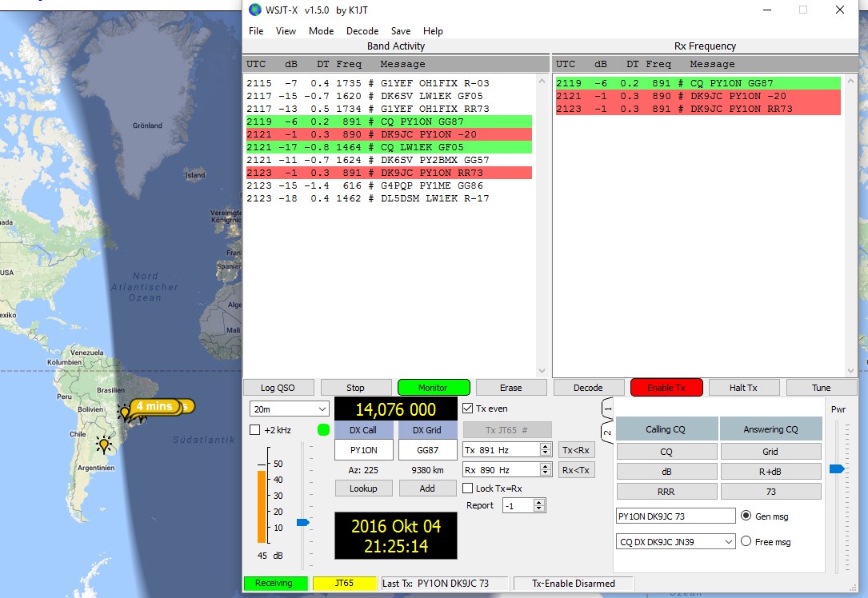The height and width of the screenshot is (598, 868).
Task: Open the File menu
Action: coord(256,31)
